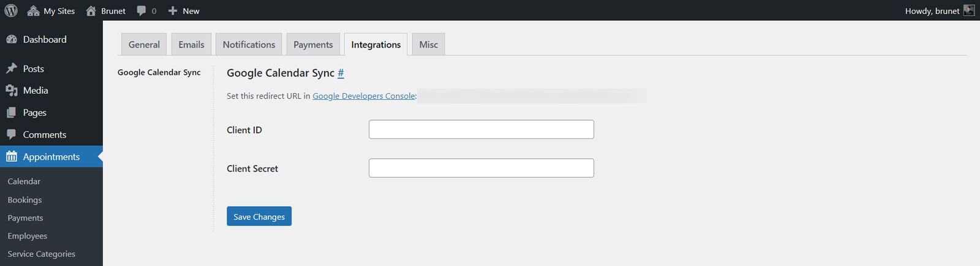Click the user avatar image

coord(969,10)
